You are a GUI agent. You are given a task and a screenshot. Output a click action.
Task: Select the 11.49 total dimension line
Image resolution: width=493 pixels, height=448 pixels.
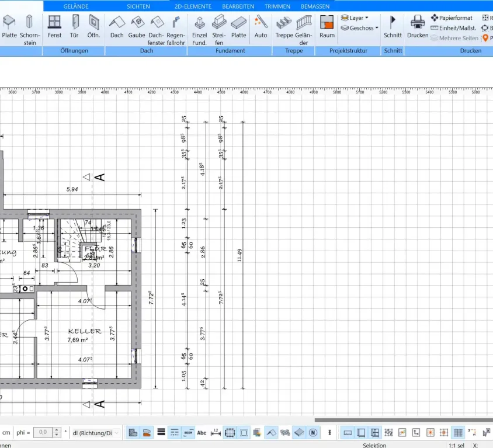[243, 255]
